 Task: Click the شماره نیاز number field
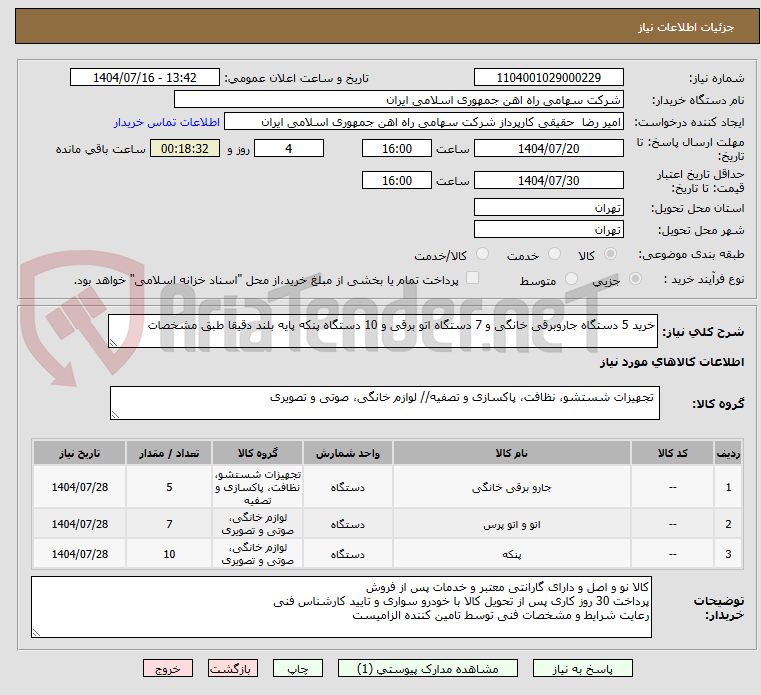click(548, 78)
